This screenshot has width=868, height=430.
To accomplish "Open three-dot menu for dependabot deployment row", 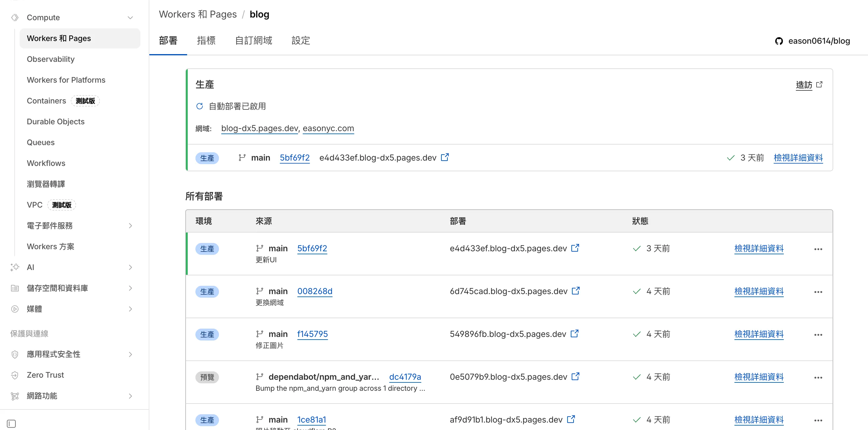I will [x=818, y=377].
